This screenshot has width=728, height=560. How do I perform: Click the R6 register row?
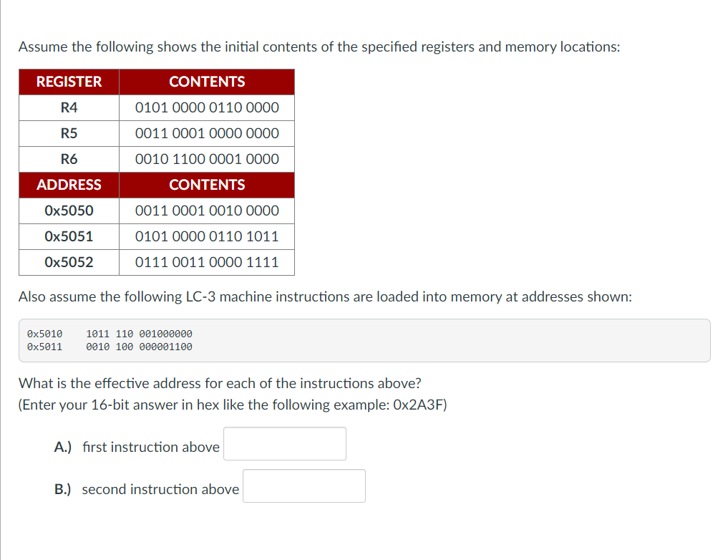(x=68, y=159)
